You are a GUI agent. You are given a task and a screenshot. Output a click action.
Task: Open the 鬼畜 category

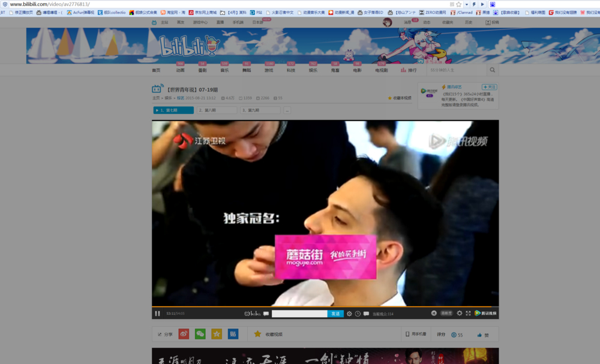click(x=335, y=70)
